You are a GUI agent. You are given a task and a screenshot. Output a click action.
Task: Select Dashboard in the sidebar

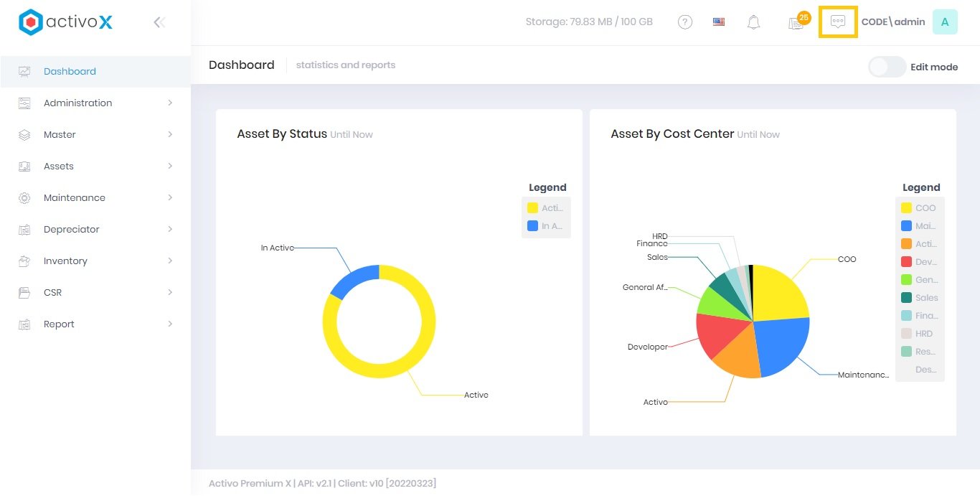click(x=70, y=71)
